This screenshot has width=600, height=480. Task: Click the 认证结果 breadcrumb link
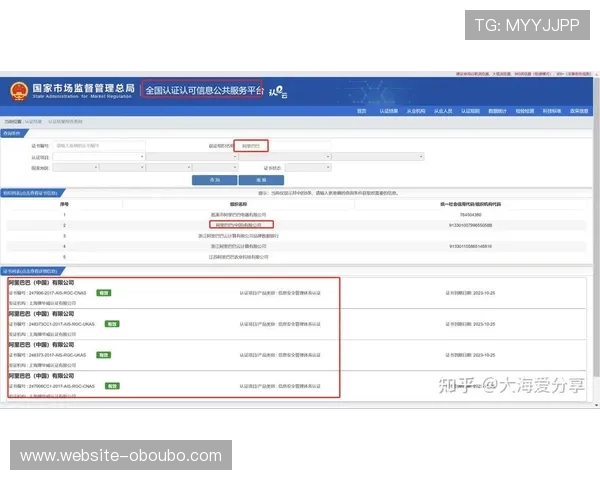coord(33,122)
